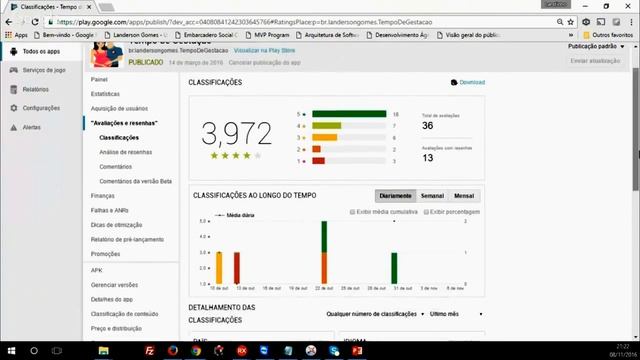Open Todos os apps Android icon
This screenshot has height=360, width=640.
coord(14,51)
